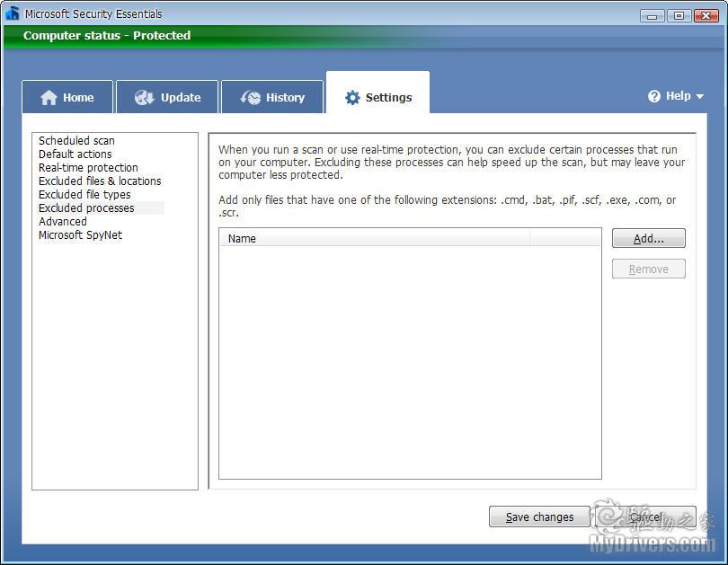The height and width of the screenshot is (565, 728).
Task: Click the Settings tab gear icon
Action: pos(352,97)
